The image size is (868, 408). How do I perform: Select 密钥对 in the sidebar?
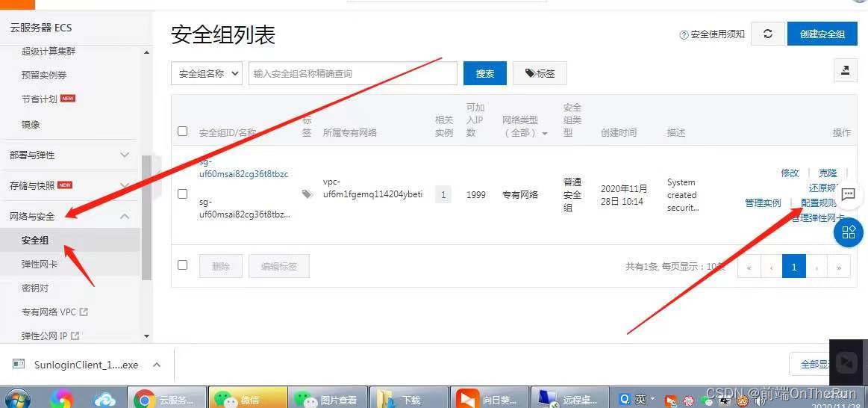click(35, 288)
